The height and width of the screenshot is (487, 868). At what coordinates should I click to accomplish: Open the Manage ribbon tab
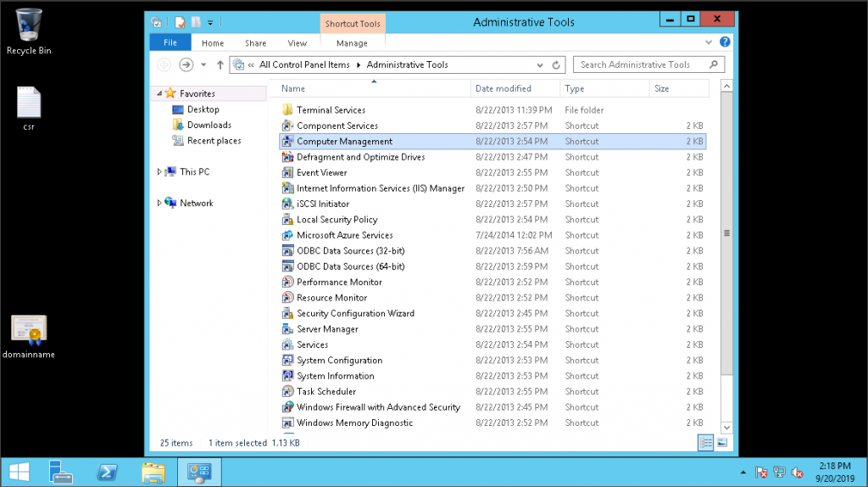pyautogui.click(x=352, y=43)
